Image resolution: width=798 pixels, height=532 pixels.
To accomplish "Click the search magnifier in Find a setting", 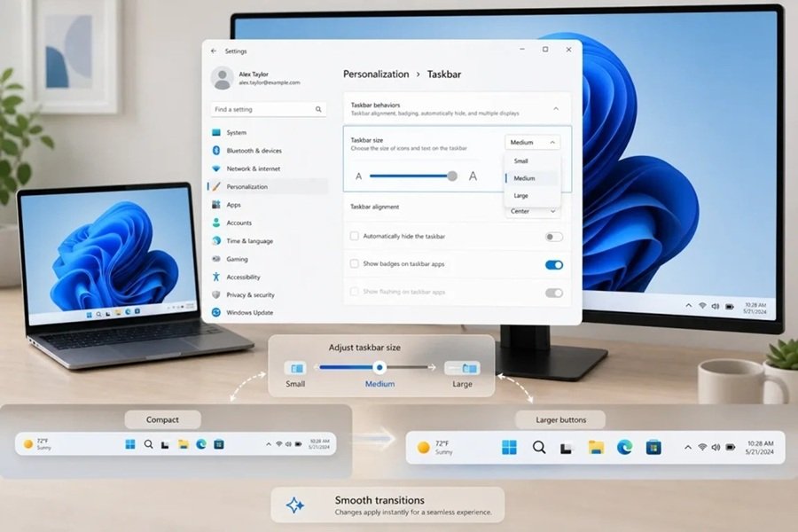I will point(318,109).
